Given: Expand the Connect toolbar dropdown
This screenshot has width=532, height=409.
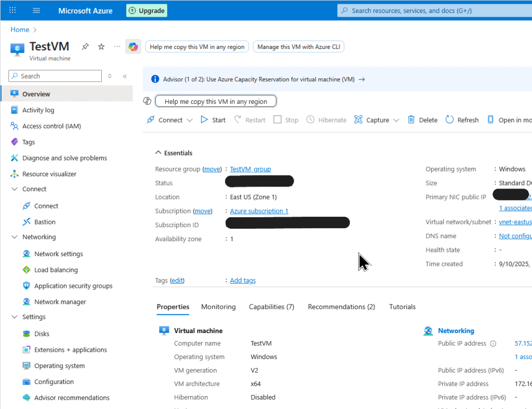Looking at the screenshot, I should pyautogui.click(x=189, y=120).
